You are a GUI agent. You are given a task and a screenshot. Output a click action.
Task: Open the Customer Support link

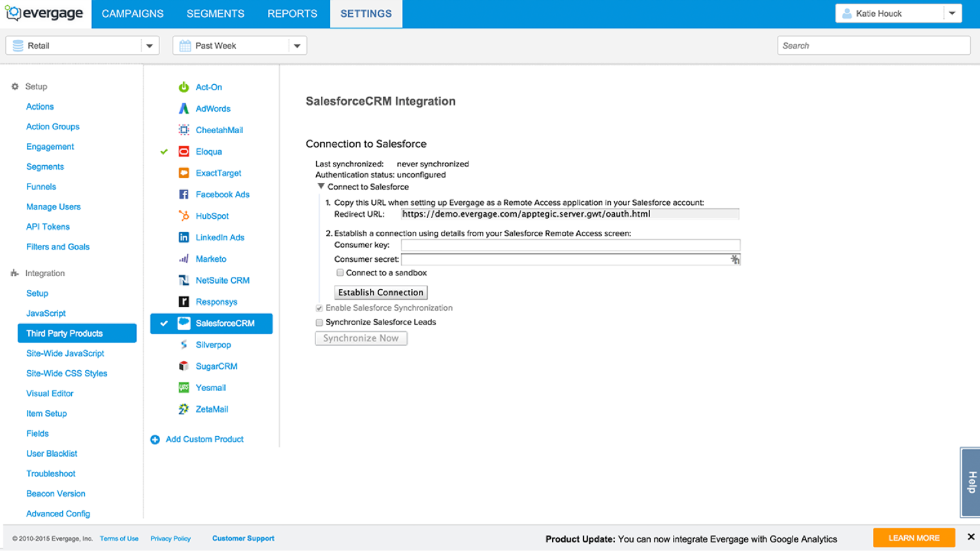point(243,538)
